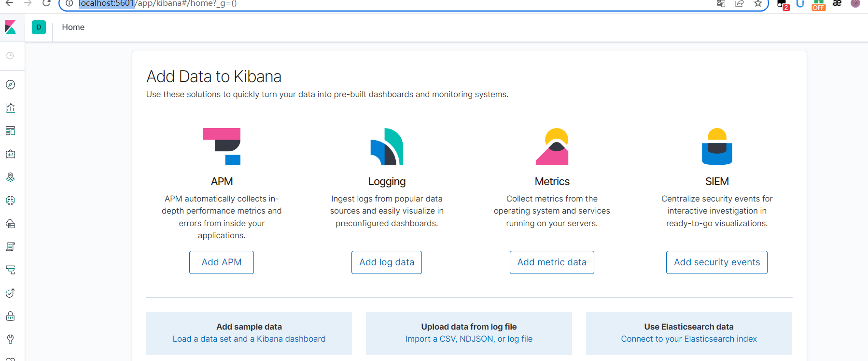Click the SIEM card title
Viewport: 868px width, 361px height.
coord(717,181)
